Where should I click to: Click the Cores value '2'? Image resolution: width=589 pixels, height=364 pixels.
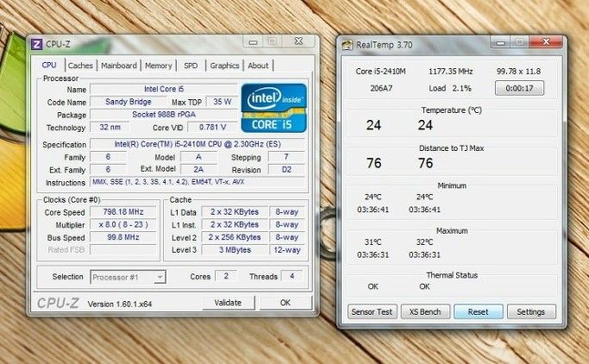[x=226, y=276]
